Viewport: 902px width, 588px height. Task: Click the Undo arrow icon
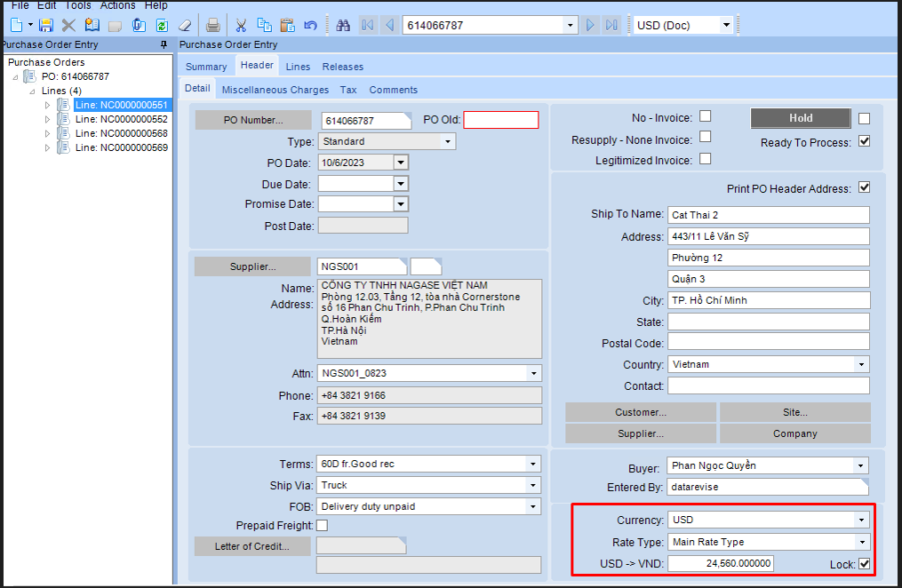point(310,25)
